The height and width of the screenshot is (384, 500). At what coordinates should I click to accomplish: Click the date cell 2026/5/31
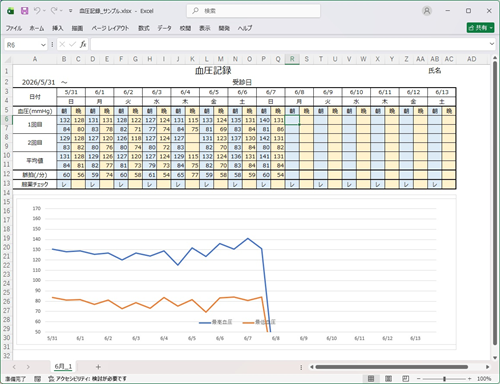click(x=38, y=82)
